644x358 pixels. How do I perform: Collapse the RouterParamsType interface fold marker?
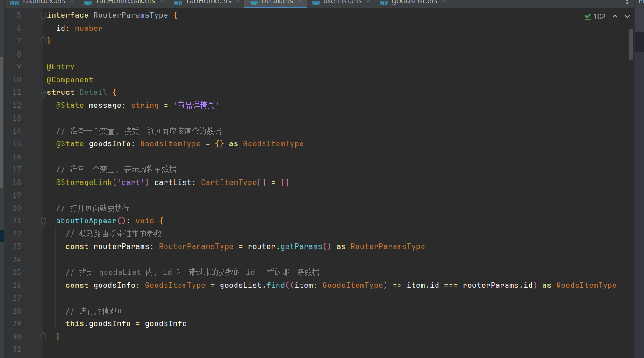43,15
